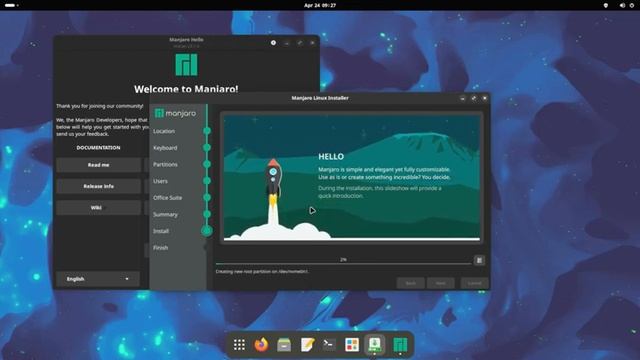Launch the Terminal from the dock

[329, 345]
